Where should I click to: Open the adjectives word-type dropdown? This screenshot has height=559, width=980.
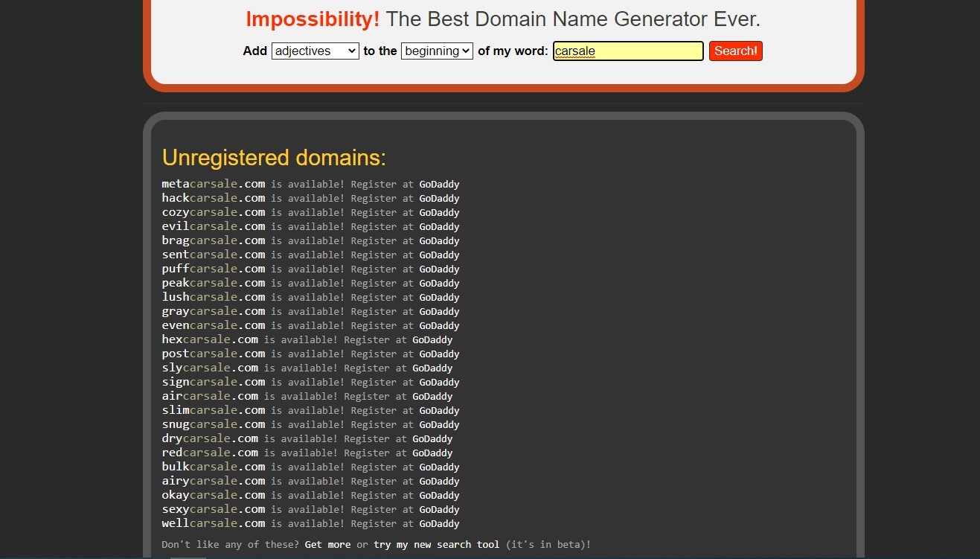pyautogui.click(x=316, y=51)
